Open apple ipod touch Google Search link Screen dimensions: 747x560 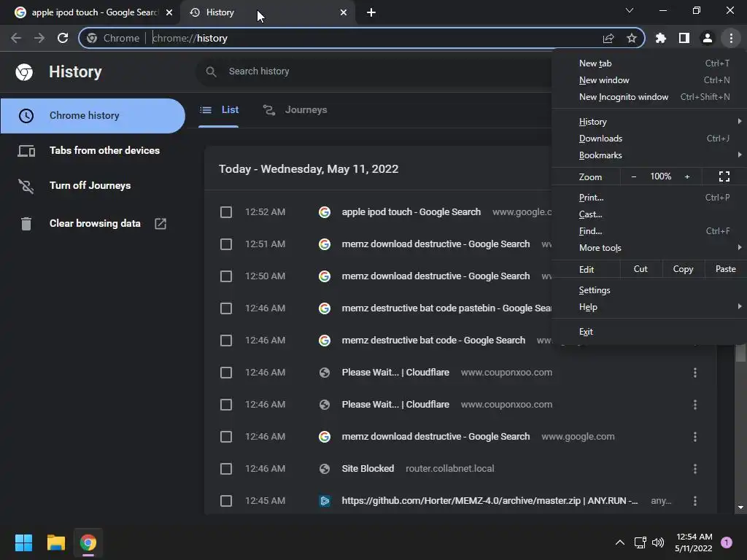[x=411, y=212]
